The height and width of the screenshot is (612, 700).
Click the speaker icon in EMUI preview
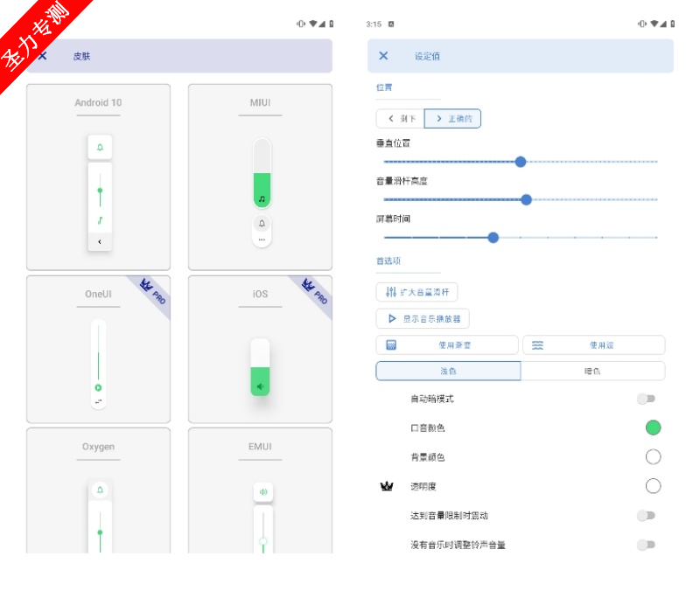[263, 492]
